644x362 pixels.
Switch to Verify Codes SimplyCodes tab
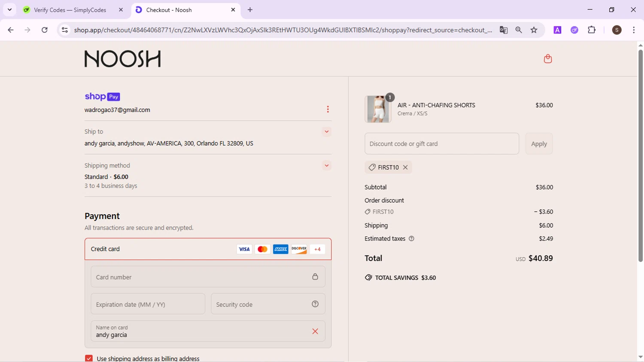pos(70,10)
